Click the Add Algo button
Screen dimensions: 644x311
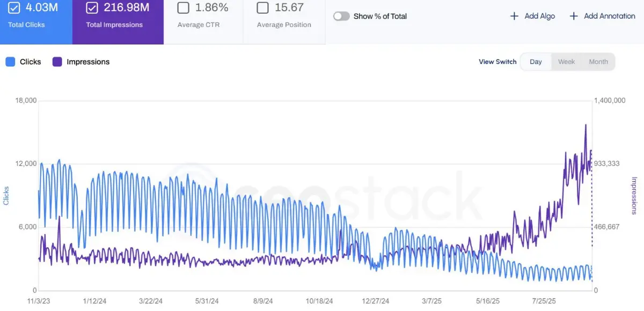coord(532,16)
